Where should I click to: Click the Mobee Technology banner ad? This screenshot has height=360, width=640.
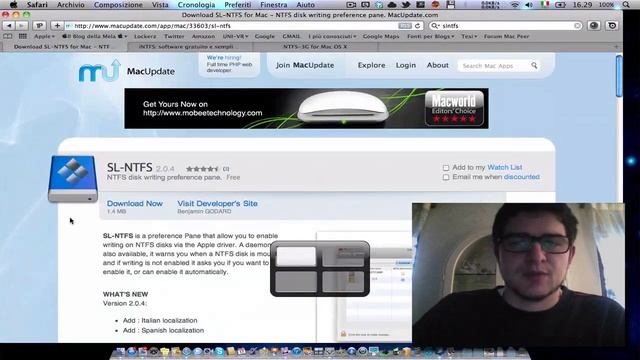(x=306, y=108)
